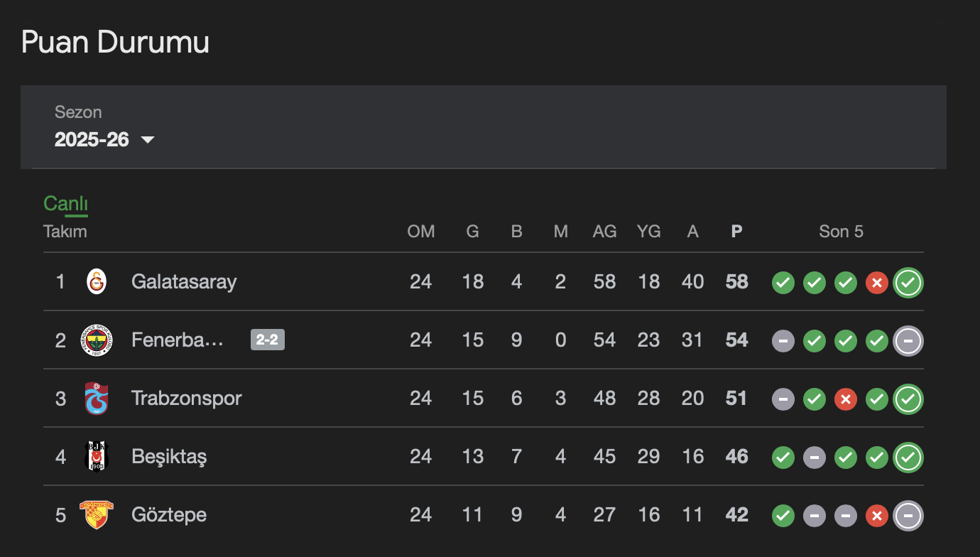
Task: Select the Canlı tab
Action: pyautogui.click(x=65, y=204)
